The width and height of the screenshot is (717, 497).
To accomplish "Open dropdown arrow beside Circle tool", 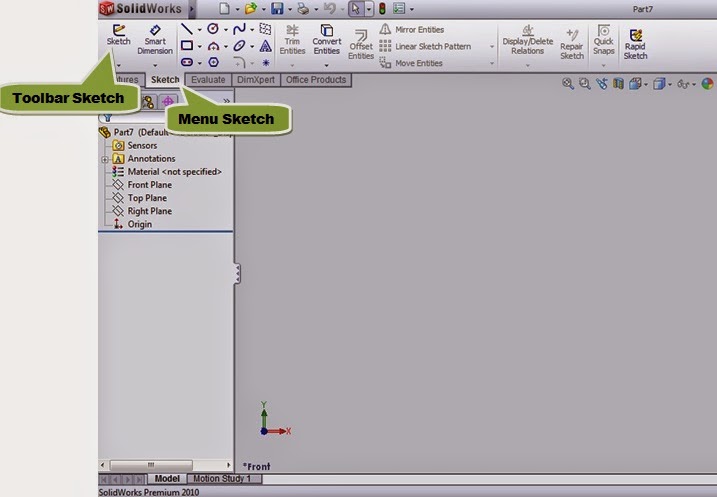I will click(x=226, y=30).
